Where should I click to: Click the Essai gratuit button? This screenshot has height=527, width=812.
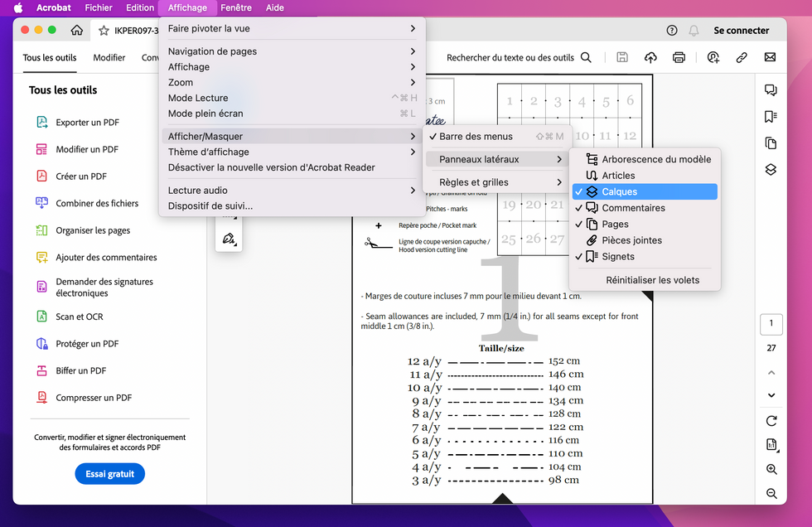[x=109, y=474]
